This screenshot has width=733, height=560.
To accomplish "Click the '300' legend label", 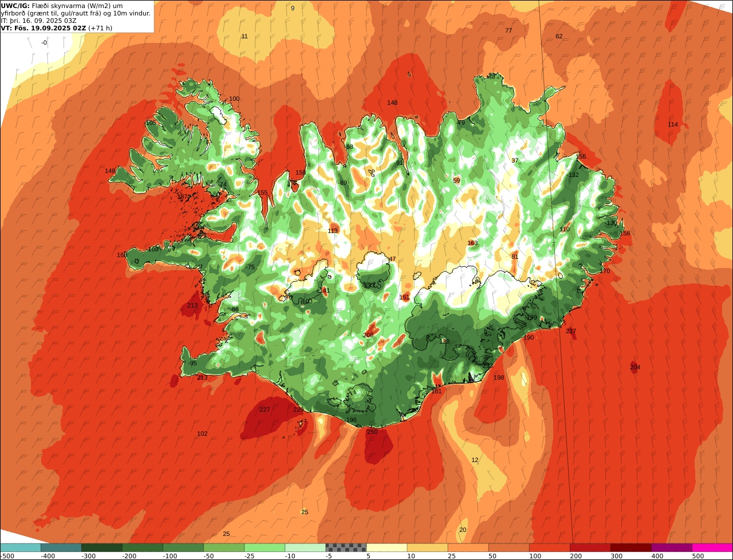I will tap(616, 556).
